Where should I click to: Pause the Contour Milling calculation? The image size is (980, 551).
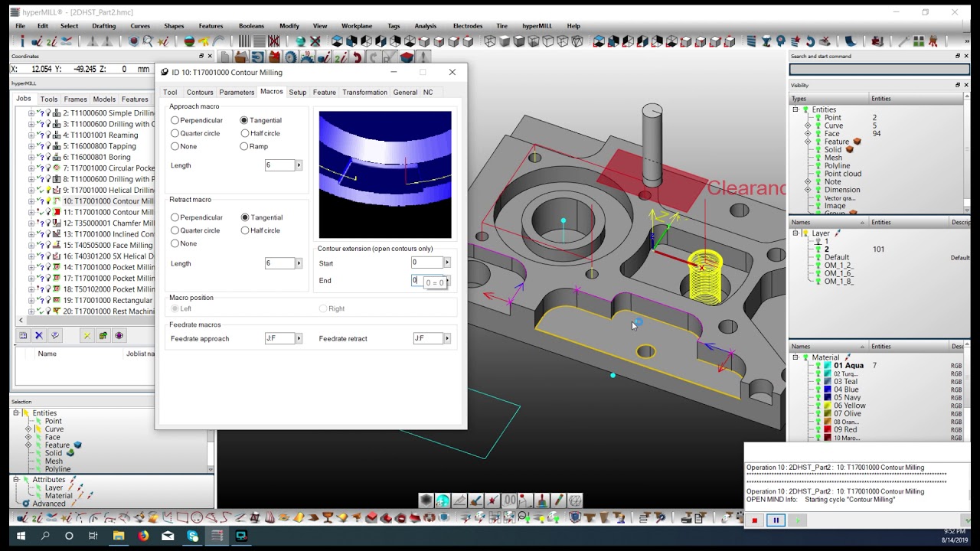click(776, 520)
